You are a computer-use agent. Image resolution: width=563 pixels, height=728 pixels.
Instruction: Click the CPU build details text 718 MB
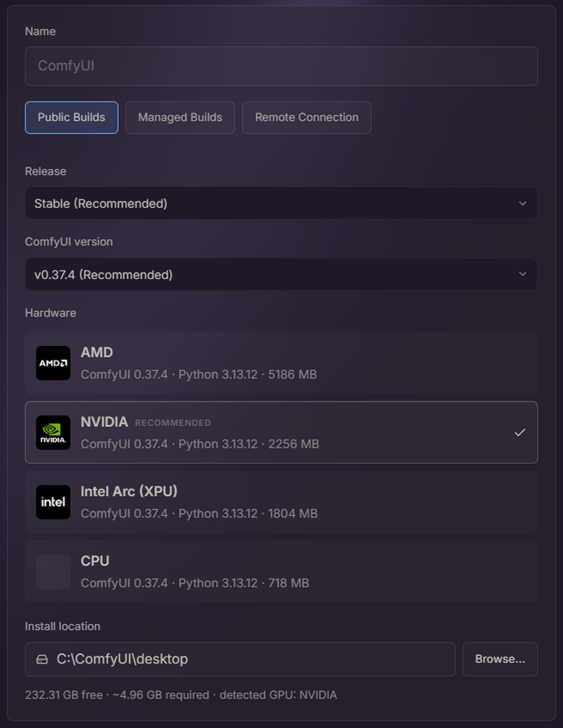click(195, 583)
